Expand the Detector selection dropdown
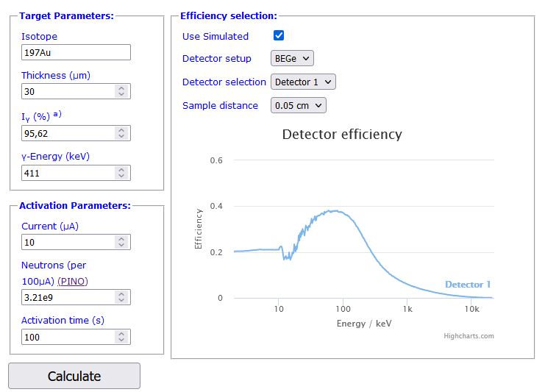545x392 pixels. pyautogui.click(x=303, y=82)
